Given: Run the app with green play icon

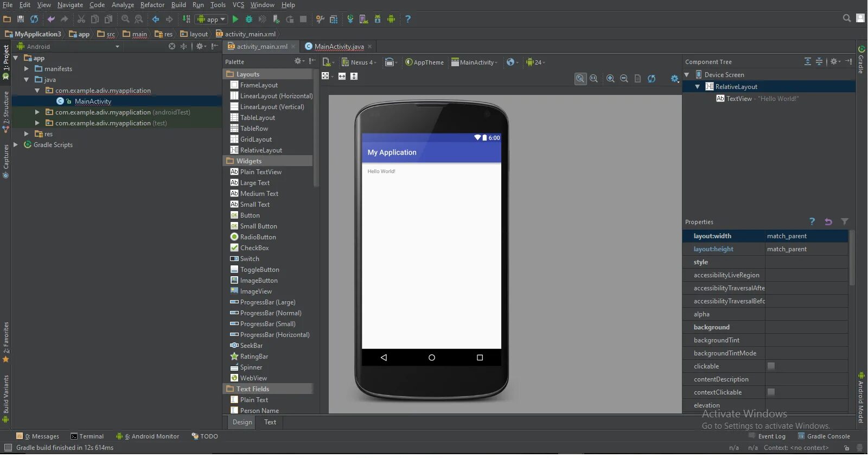Looking at the screenshot, I should point(235,19).
